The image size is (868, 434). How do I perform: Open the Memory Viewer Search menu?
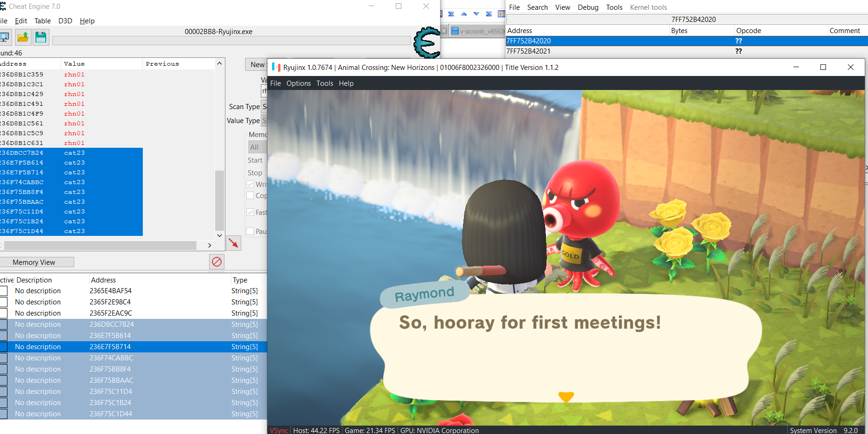pyautogui.click(x=538, y=7)
